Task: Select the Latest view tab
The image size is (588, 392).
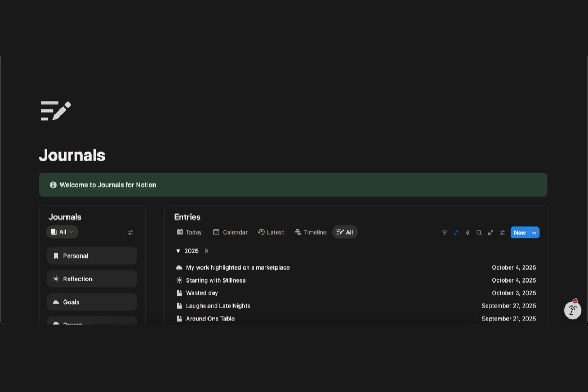Action: pos(271,232)
